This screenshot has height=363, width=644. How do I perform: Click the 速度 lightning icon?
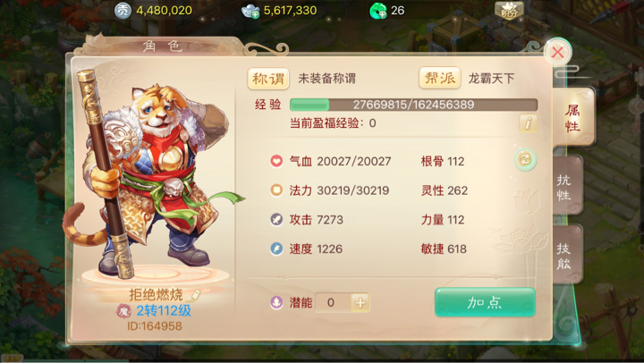[276, 249]
